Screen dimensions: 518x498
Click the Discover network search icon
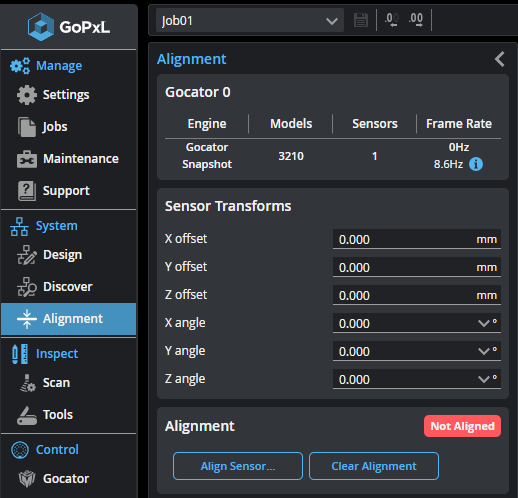27,287
